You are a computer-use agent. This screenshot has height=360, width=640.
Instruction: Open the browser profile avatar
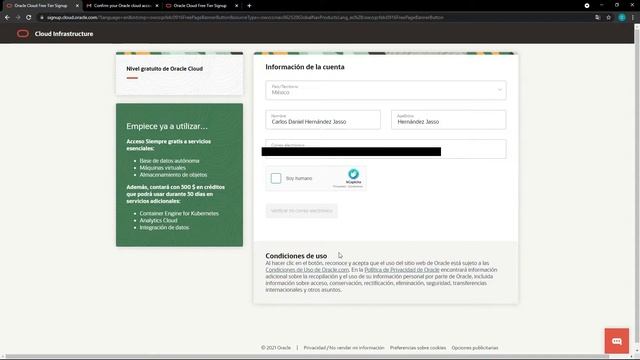(622, 18)
